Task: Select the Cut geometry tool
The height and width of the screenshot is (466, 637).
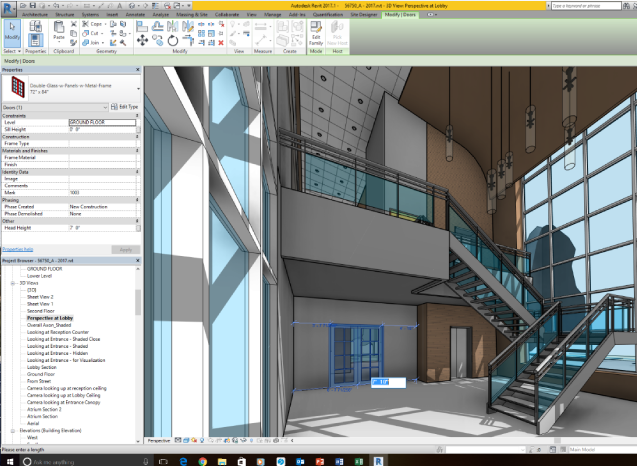Action: [91, 33]
